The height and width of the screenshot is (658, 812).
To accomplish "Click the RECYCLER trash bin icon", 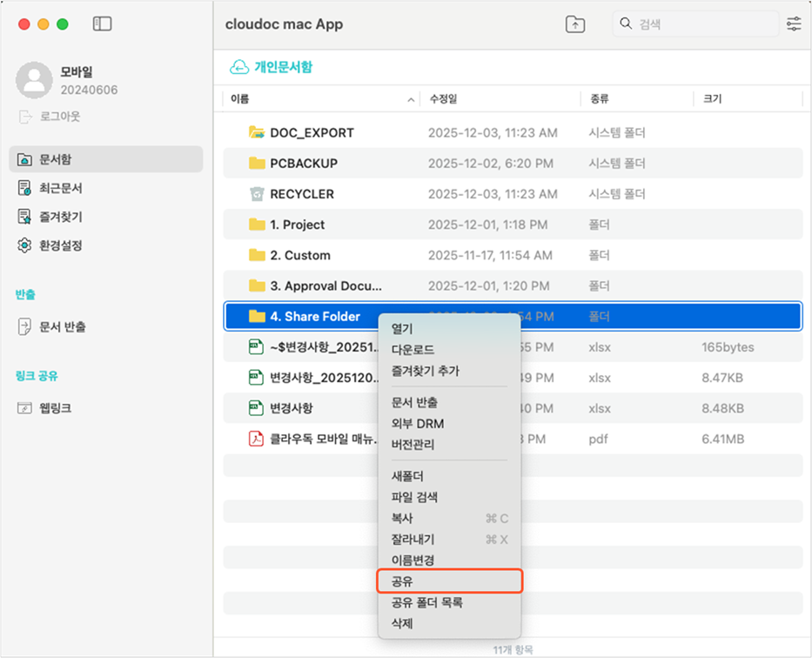I will tap(257, 194).
